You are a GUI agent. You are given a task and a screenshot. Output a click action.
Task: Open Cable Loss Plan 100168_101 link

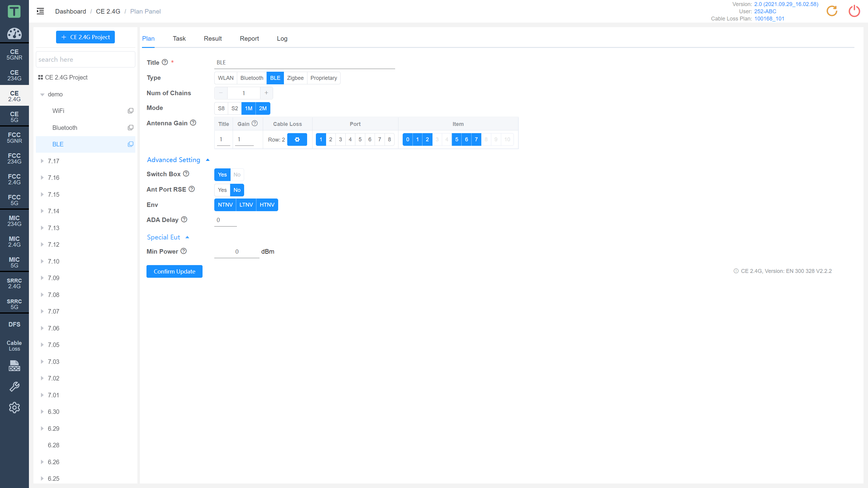point(769,18)
